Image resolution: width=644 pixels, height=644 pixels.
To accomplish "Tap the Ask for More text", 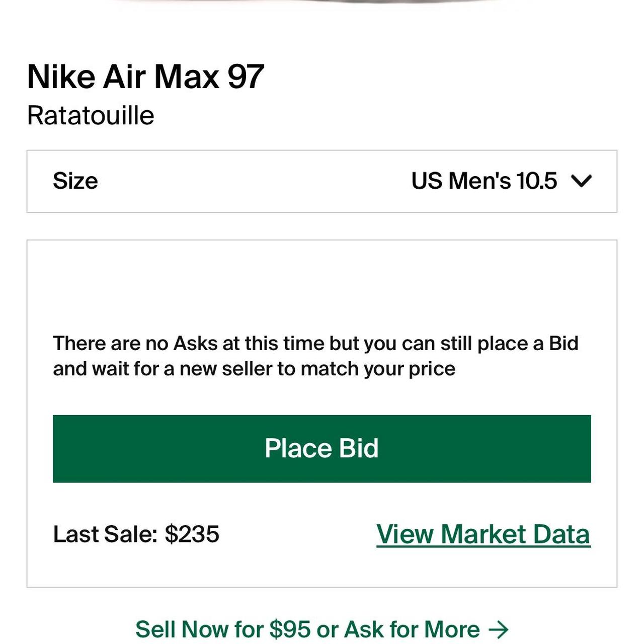I will (412, 629).
